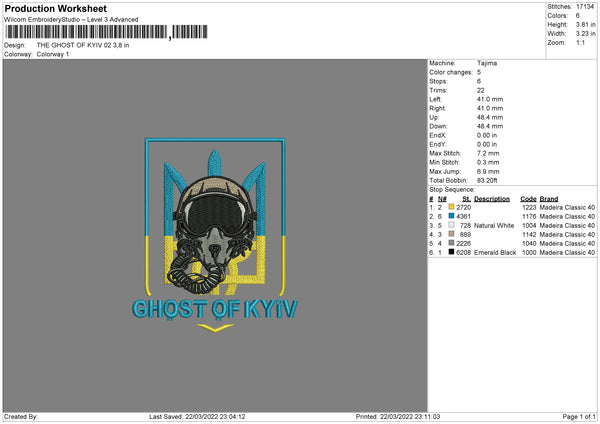The image size is (600, 424).
Task: Click the Zoom value 1:1
Action: (x=580, y=42)
